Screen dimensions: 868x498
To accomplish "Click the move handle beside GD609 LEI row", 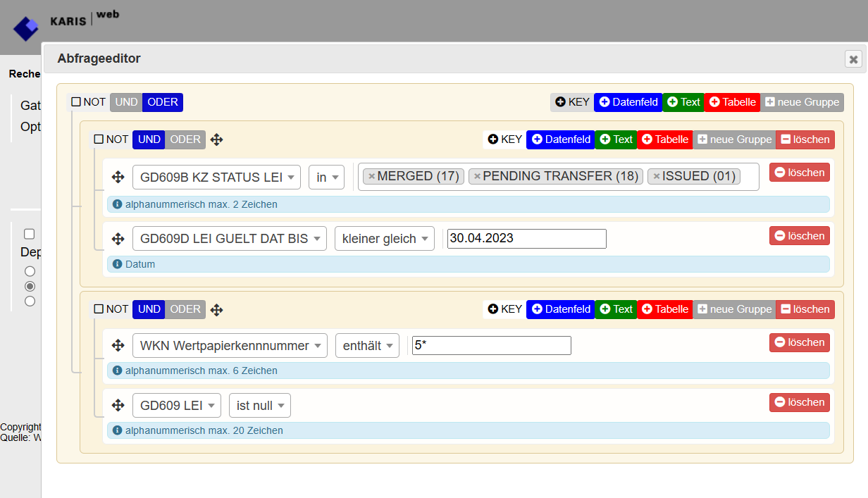I will click(x=118, y=406).
